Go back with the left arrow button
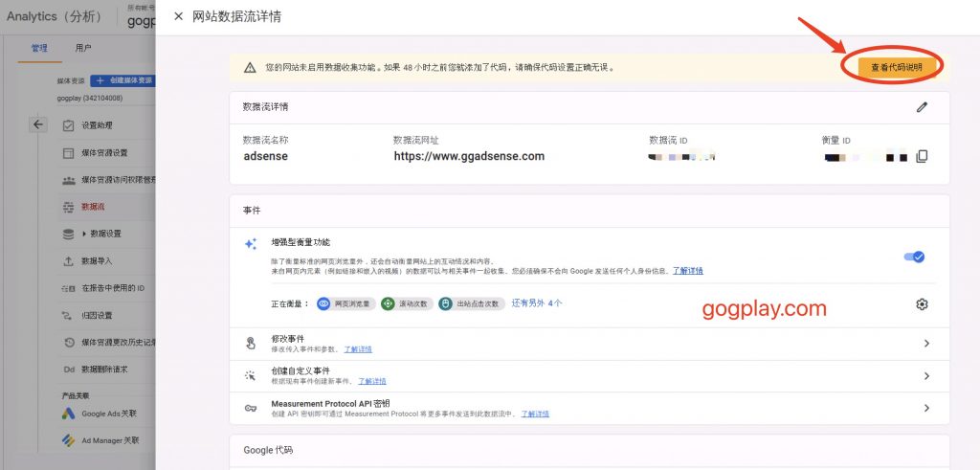Screen dimensions: 980x470 [38, 125]
